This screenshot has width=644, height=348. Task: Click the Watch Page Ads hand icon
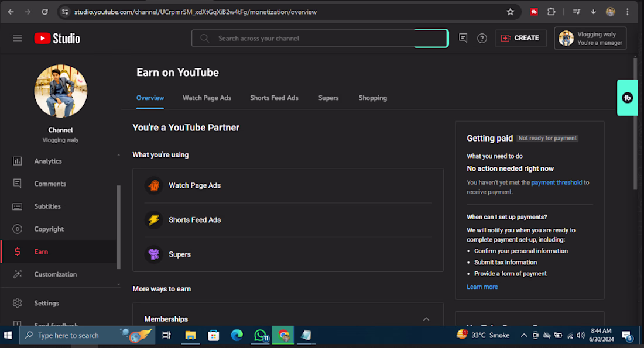pyautogui.click(x=154, y=185)
